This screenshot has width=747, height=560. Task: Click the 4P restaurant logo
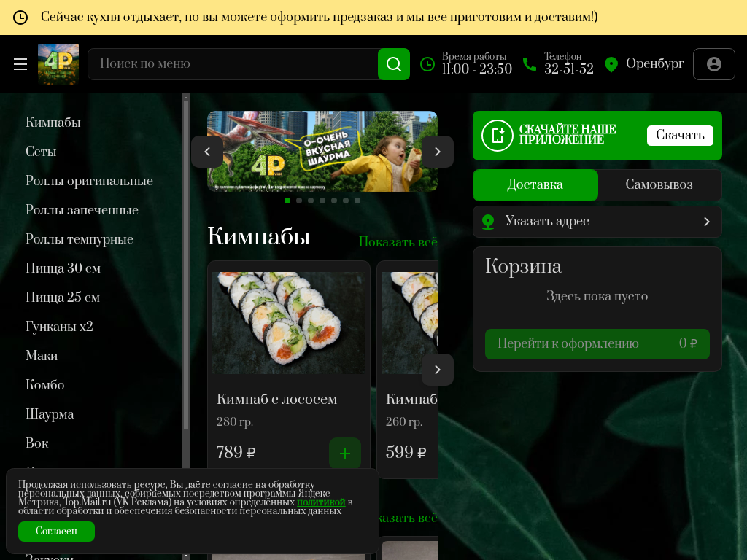tap(58, 64)
